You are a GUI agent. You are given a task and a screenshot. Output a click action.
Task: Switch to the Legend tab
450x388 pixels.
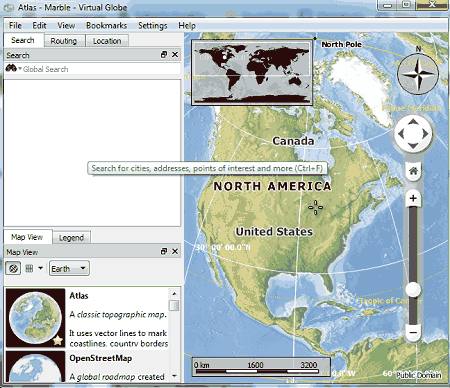point(71,238)
